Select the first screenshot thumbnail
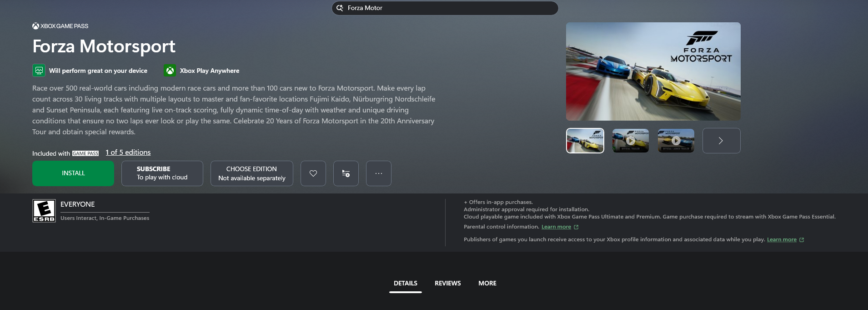868x310 pixels. tap(585, 141)
